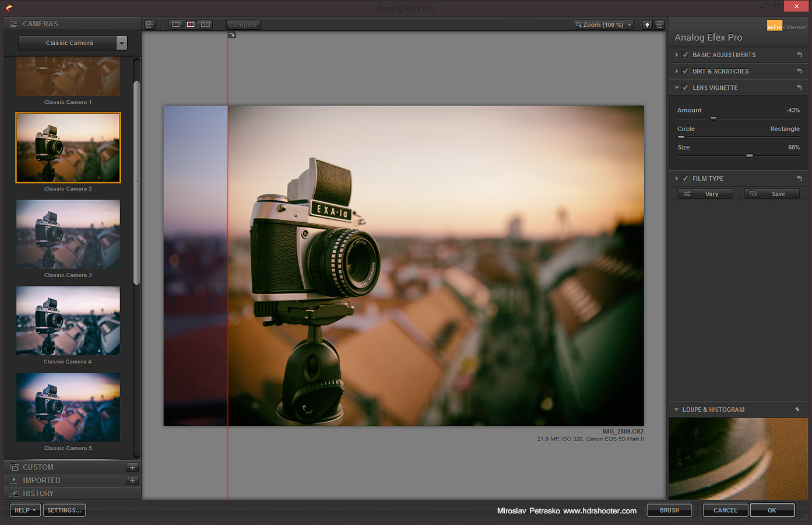812x525 pixels.
Task: Open Settings dialog
Action: point(64,510)
